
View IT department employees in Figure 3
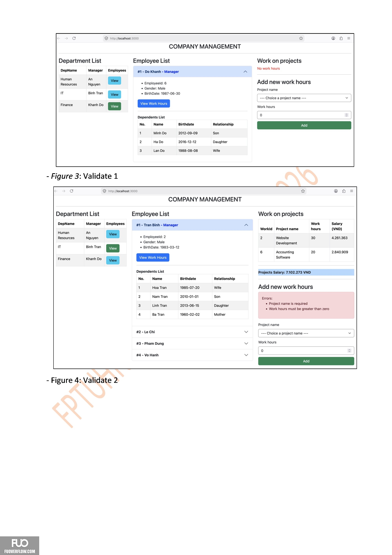[114, 95]
